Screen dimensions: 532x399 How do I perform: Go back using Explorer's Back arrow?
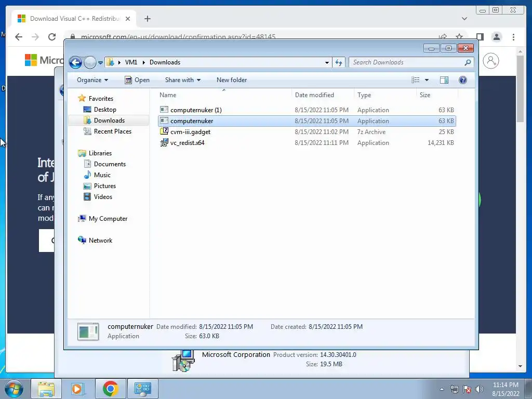tap(75, 62)
